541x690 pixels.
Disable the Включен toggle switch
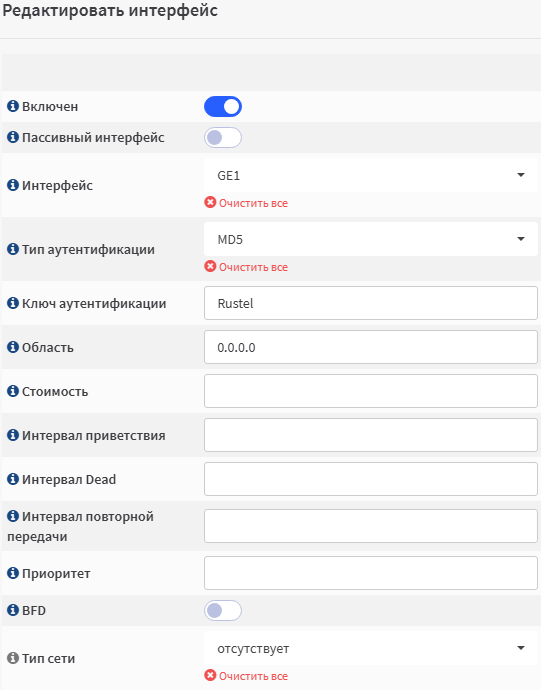point(223,106)
